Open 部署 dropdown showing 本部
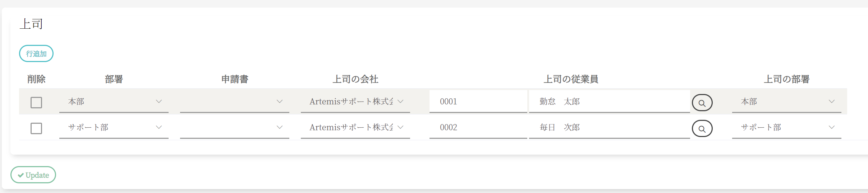Image resolution: width=868 pixels, height=193 pixels. (x=114, y=102)
